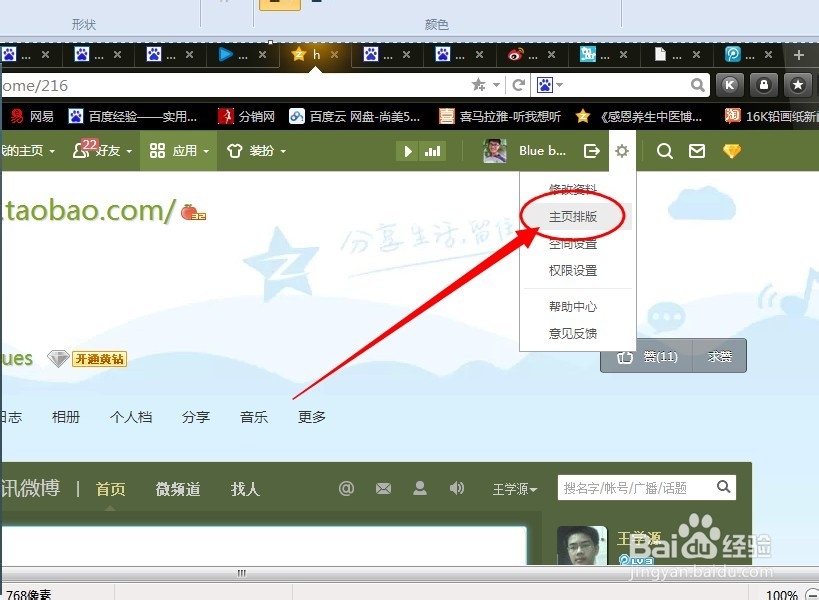The height and width of the screenshot is (600, 819).
Task: Open the music equalizer bars icon
Action: click(432, 151)
